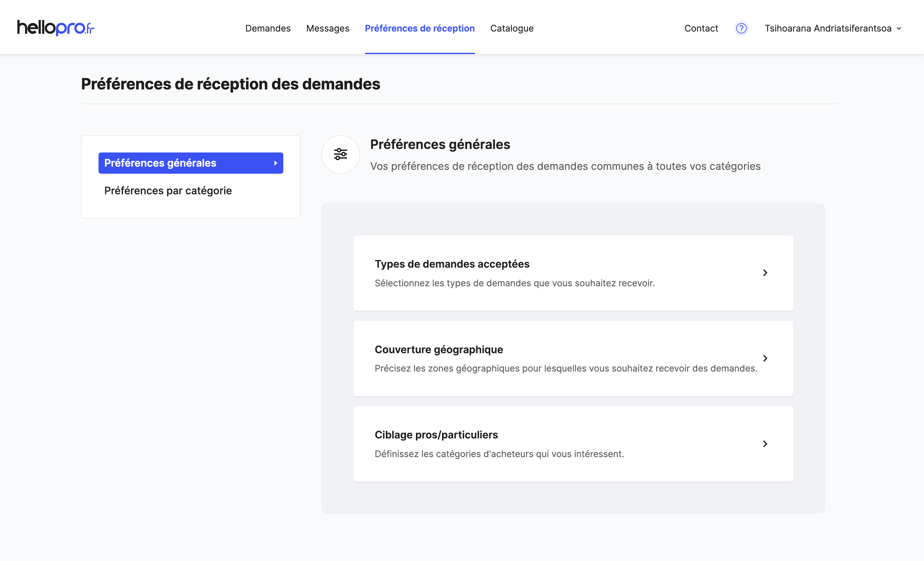
Task: Click the chevron for Types de demandes acceptées
Action: pyautogui.click(x=765, y=273)
